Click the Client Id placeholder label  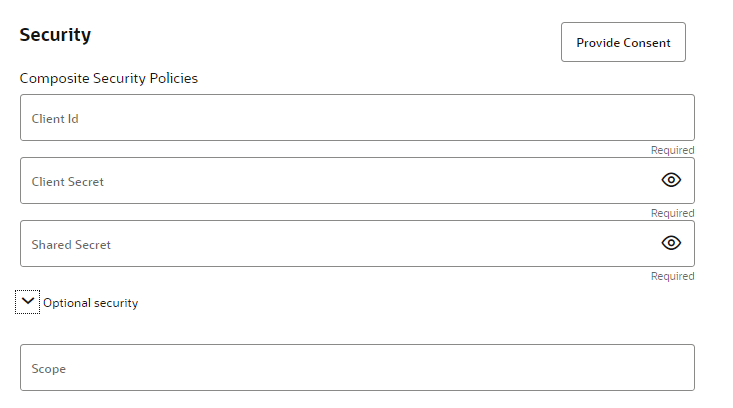click(55, 118)
